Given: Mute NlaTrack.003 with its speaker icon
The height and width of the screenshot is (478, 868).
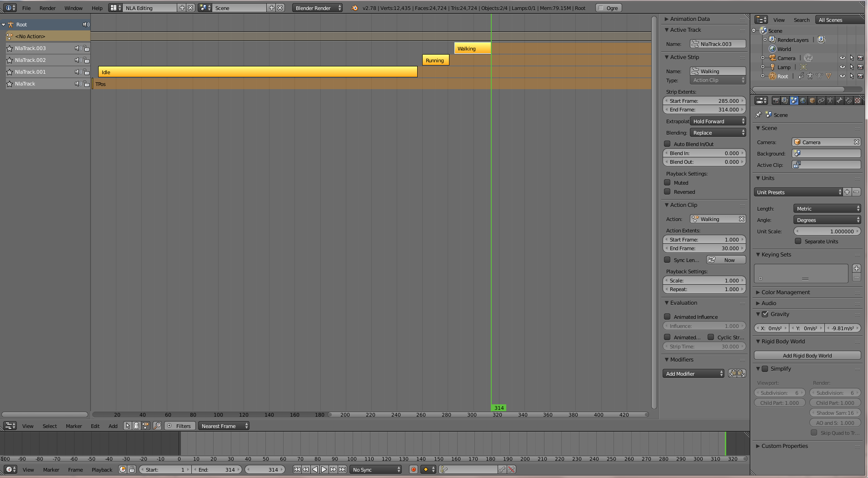Looking at the screenshot, I should 78,48.
